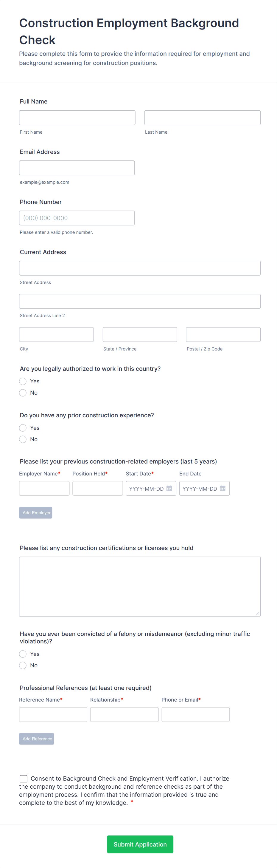Focus the certifications or licenses text area

click(140, 586)
